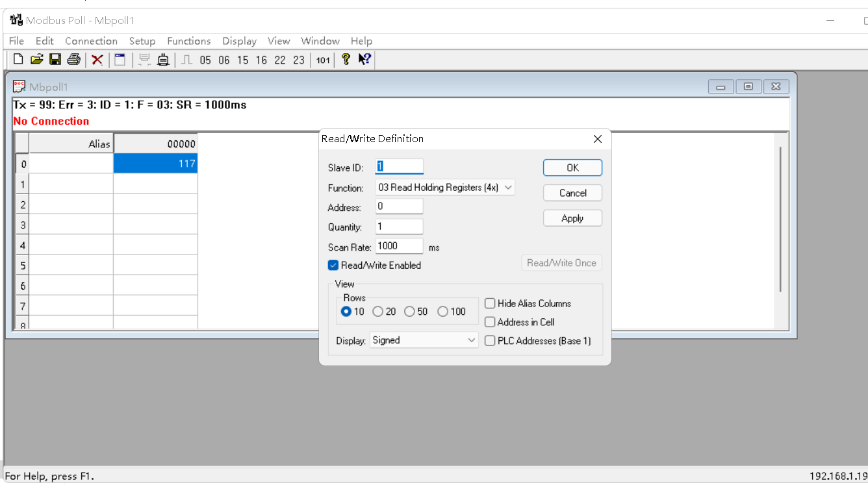Viewport: 868px width, 485px height.
Task: Click the Cancel button
Action: 572,193
